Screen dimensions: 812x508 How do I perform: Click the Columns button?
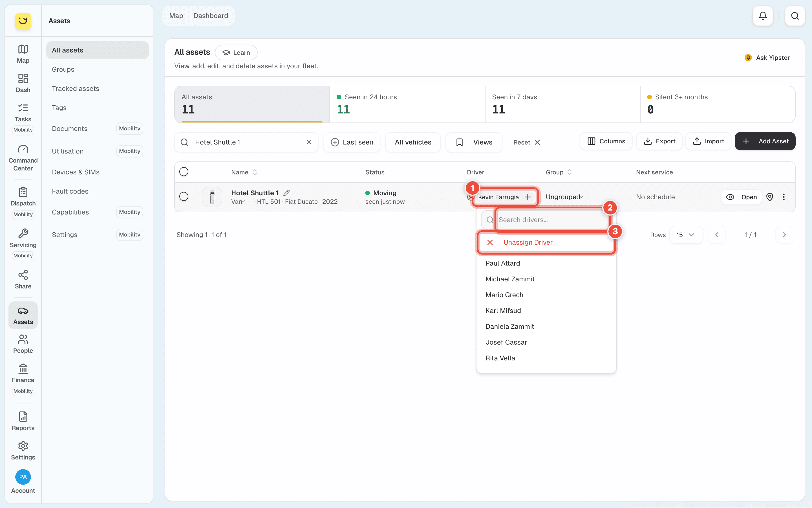(x=606, y=141)
